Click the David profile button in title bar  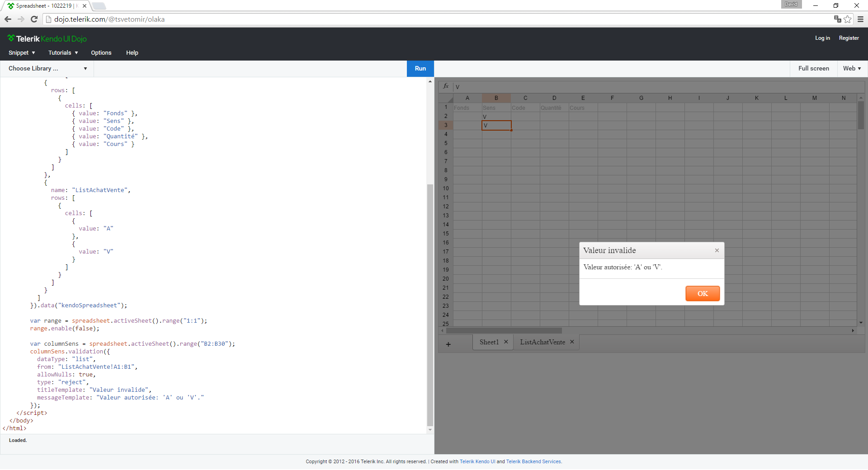[x=791, y=4]
